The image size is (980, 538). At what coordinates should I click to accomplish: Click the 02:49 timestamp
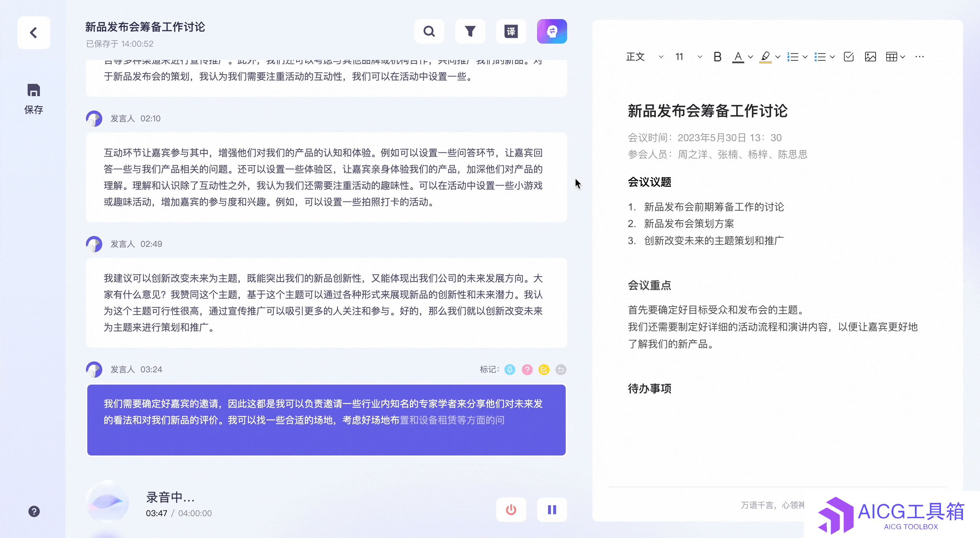(151, 244)
